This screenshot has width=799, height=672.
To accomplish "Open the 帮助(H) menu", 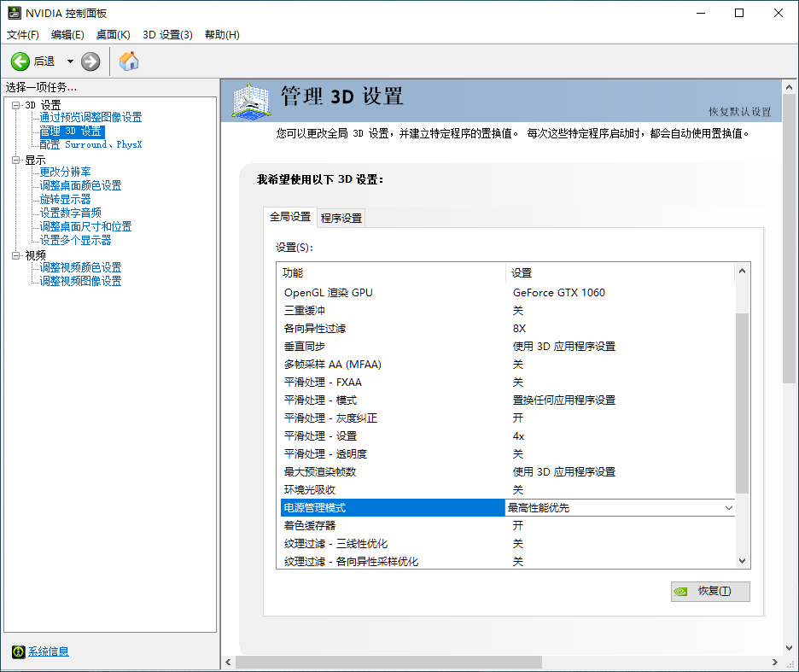I will click(222, 35).
